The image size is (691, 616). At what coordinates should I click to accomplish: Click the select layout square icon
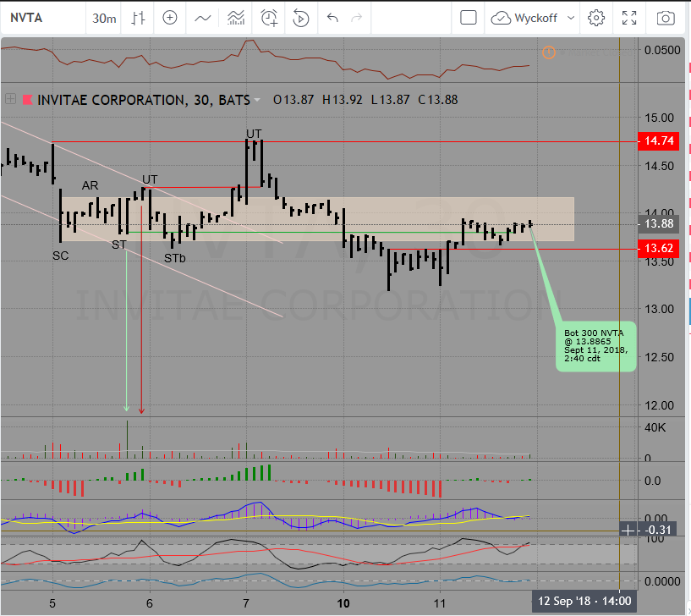(x=469, y=18)
